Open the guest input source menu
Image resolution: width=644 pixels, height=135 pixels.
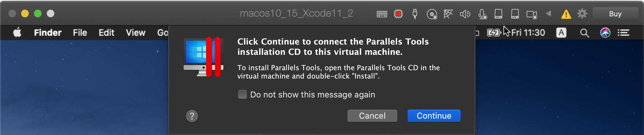coord(561,32)
